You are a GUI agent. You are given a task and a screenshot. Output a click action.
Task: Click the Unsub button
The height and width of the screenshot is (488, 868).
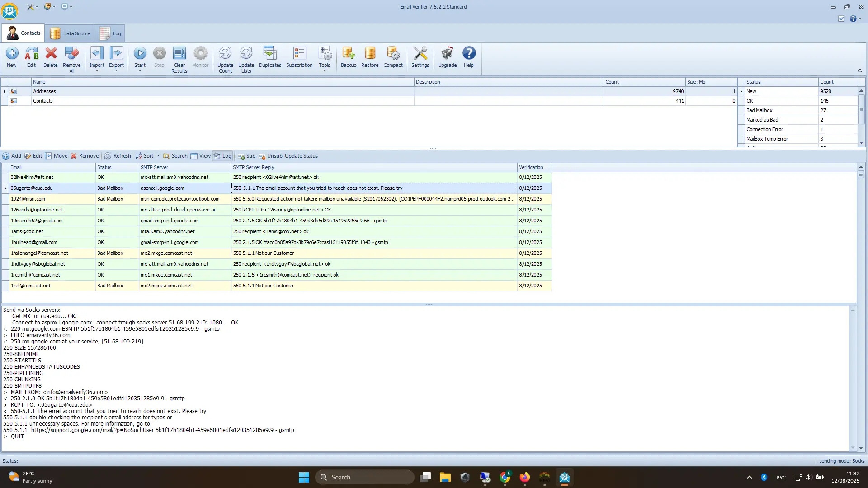pyautogui.click(x=271, y=156)
